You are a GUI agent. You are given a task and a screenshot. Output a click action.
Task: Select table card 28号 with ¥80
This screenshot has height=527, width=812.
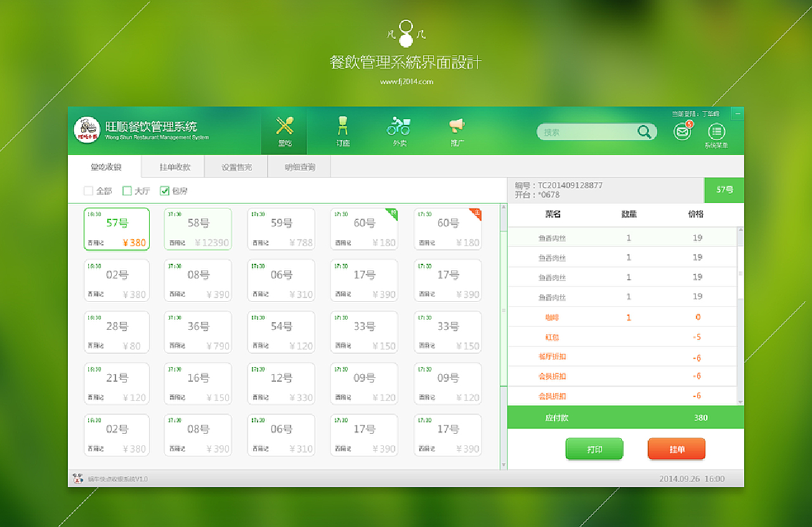click(117, 332)
